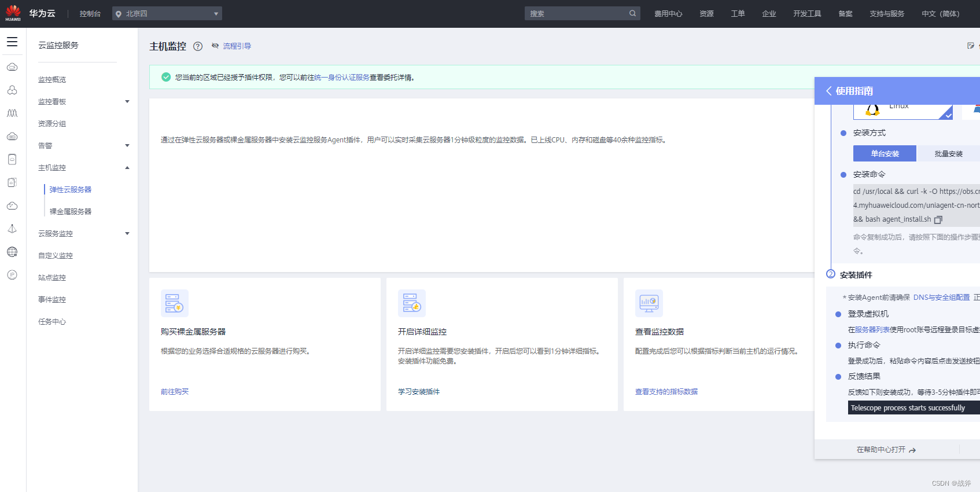Click the 流程引导 link
This screenshot has height=492, width=980.
(237, 46)
